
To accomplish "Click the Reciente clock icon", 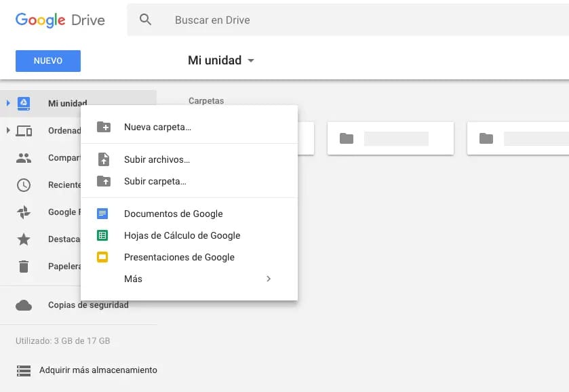I will (24, 185).
